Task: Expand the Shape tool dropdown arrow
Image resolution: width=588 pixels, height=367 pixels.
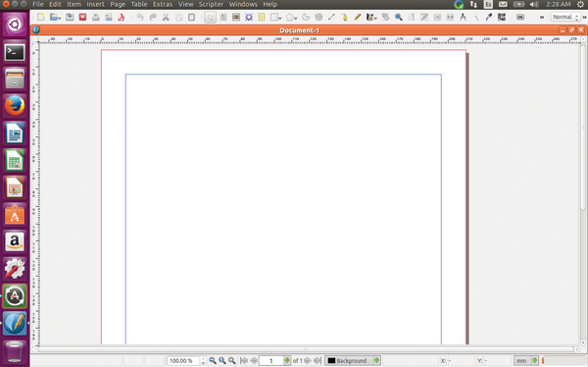Action: pyautogui.click(x=280, y=18)
